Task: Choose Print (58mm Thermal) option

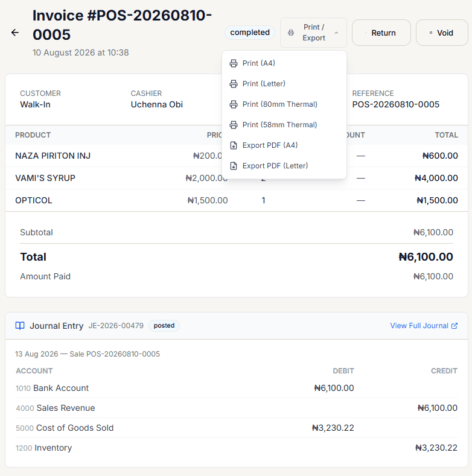Action: (x=284, y=125)
